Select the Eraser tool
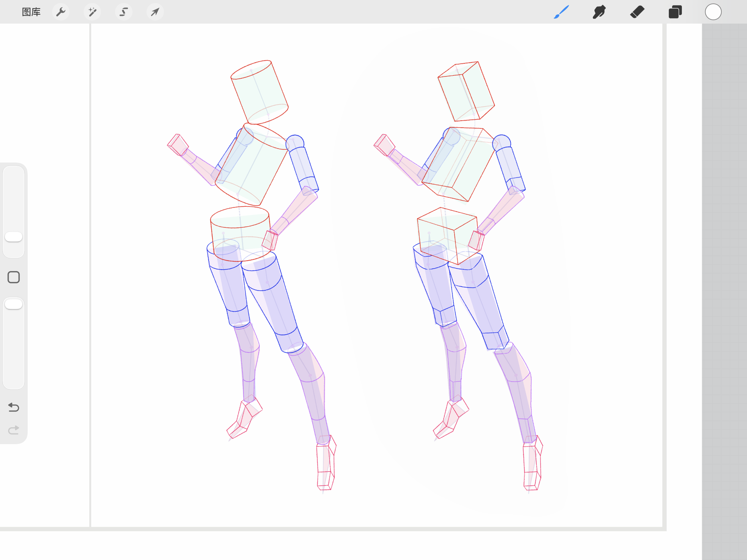This screenshot has height=560, width=747. tap(637, 12)
